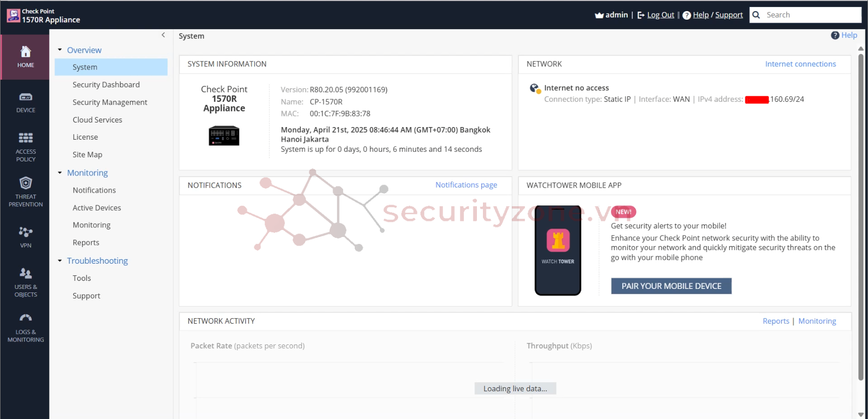Image resolution: width=868 pixels, height=419 pixels.
Task: Open the THREAT PREVENTION shield icon
Action: click(x=26, y=183)
